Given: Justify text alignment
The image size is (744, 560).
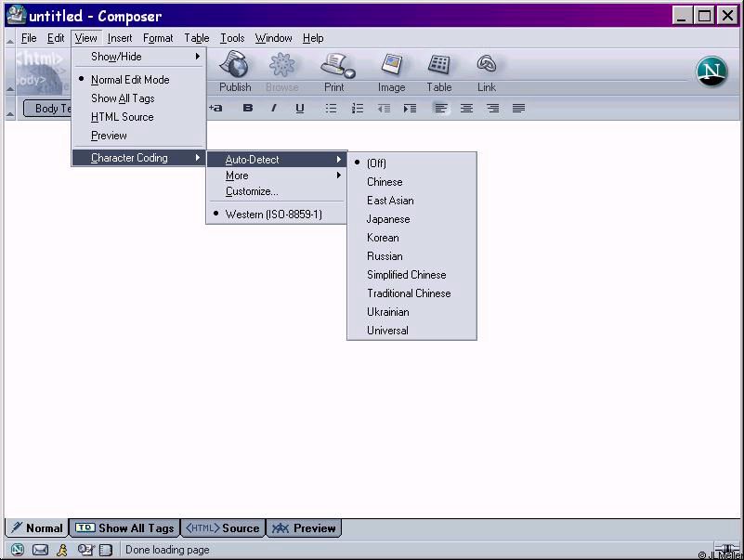Looking at the screenshot, I should click(x=518, y=109).
